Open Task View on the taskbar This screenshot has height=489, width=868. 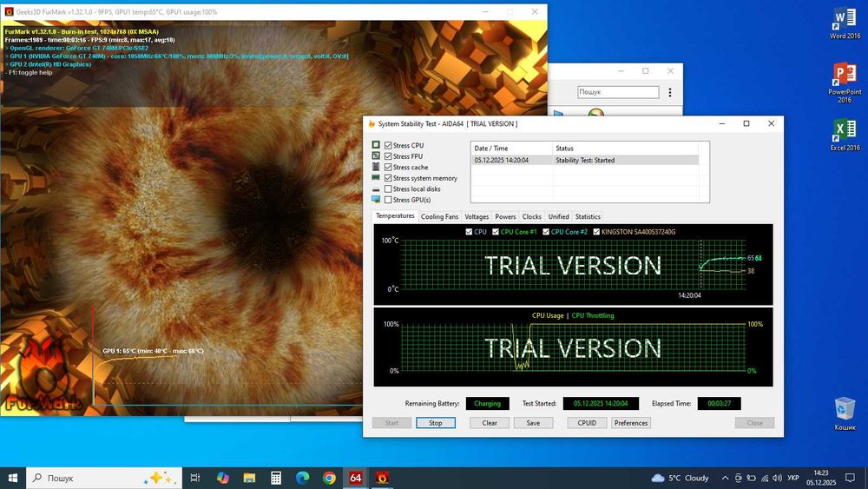[x=194, y=478]
